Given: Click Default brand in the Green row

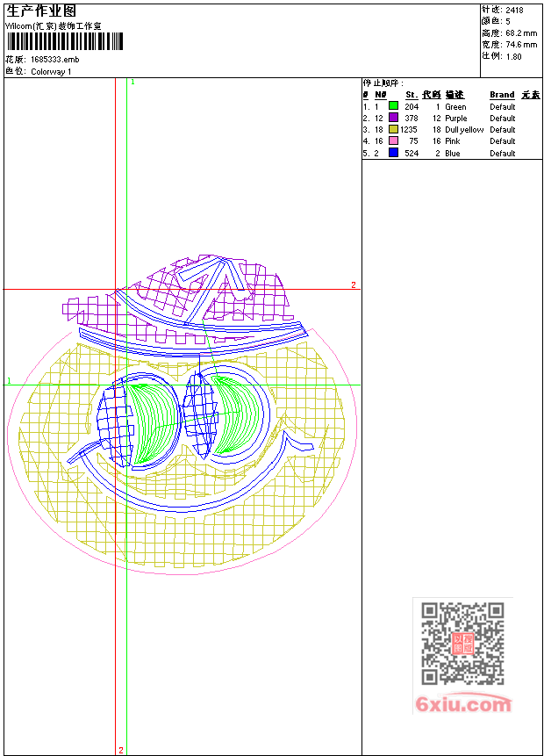Looking at the screenshot, I should [x=503, y=106].
